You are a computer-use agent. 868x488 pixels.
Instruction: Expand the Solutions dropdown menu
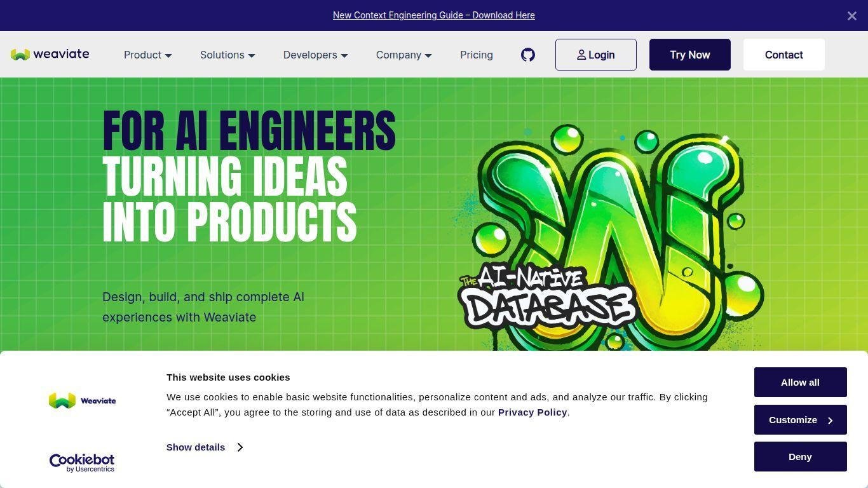tap(227, 55)
